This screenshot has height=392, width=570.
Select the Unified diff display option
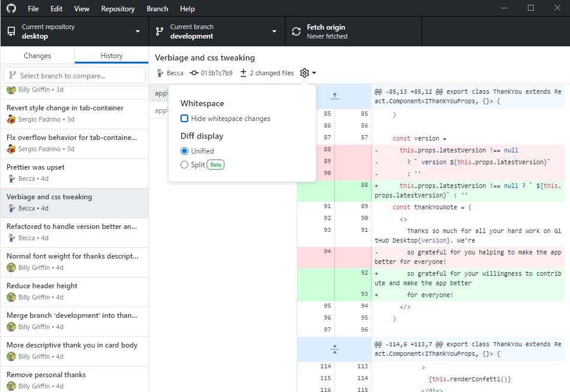click(x=184, y=150)
